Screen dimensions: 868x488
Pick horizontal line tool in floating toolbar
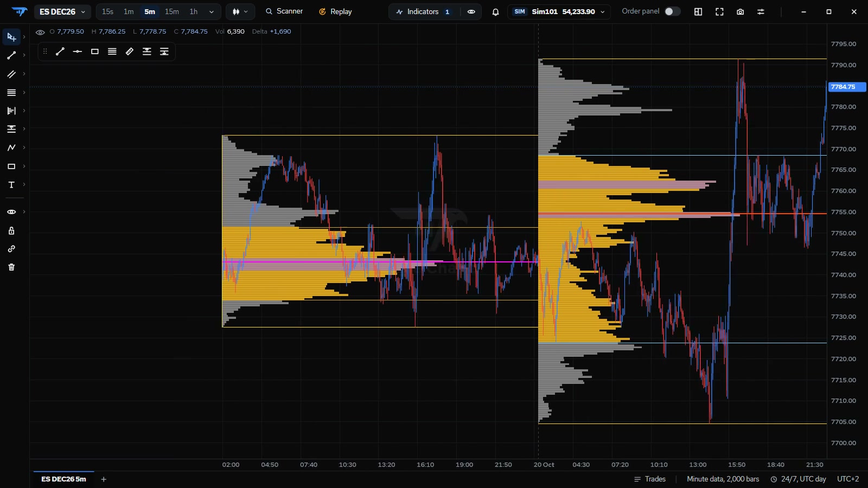pos(78,52)
